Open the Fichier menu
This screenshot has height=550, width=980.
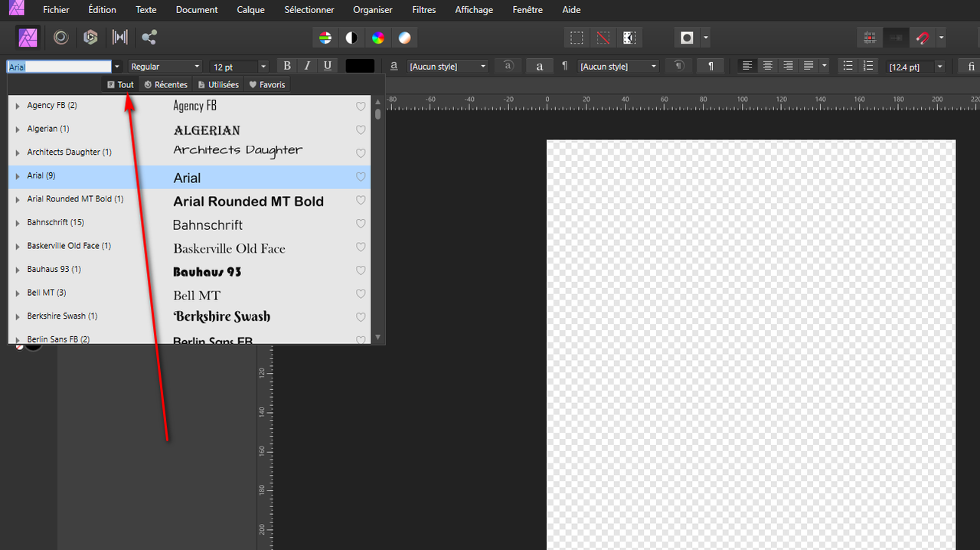click(56, 10)
